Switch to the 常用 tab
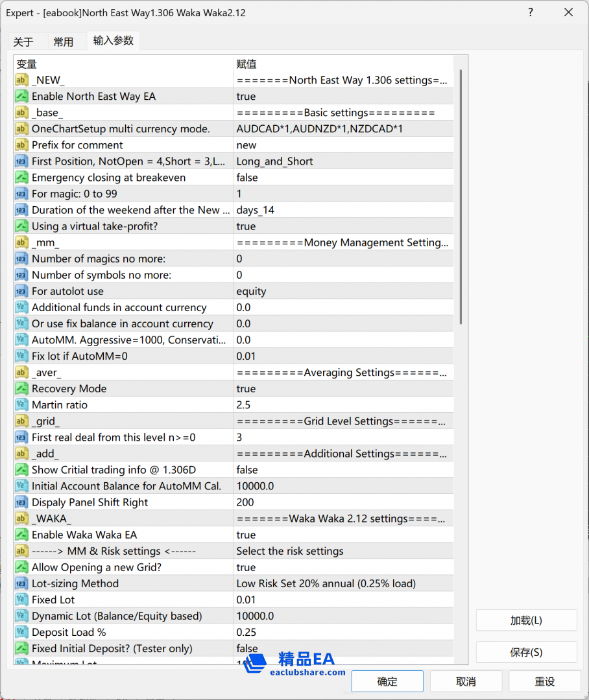Image resolution: width=589 pixels, height=700 pixels. [x=64, y=42]
